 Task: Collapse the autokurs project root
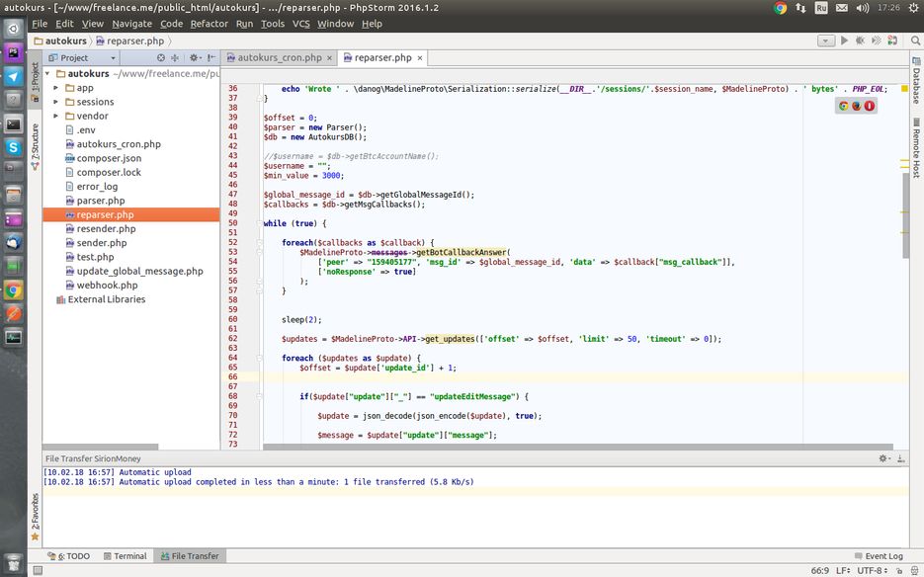47,74
